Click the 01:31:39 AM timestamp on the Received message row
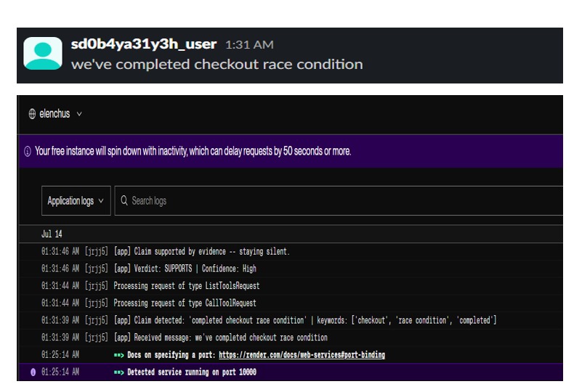Viewport: 574px width, 392px height. 60,338
